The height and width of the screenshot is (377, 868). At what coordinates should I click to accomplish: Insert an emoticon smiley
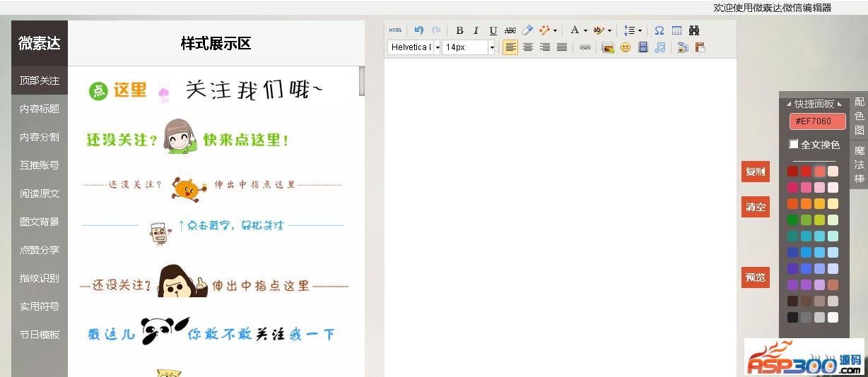tap(625, 47)
